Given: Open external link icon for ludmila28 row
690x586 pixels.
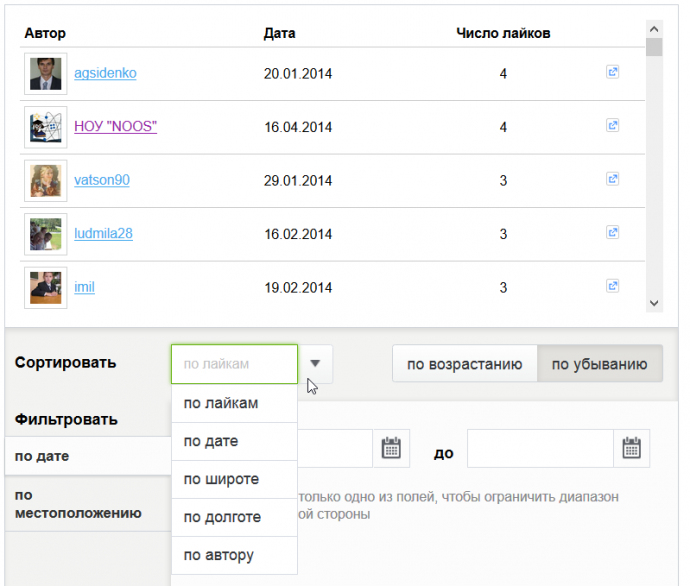Looking at the screenshot, I should [613, 233].
